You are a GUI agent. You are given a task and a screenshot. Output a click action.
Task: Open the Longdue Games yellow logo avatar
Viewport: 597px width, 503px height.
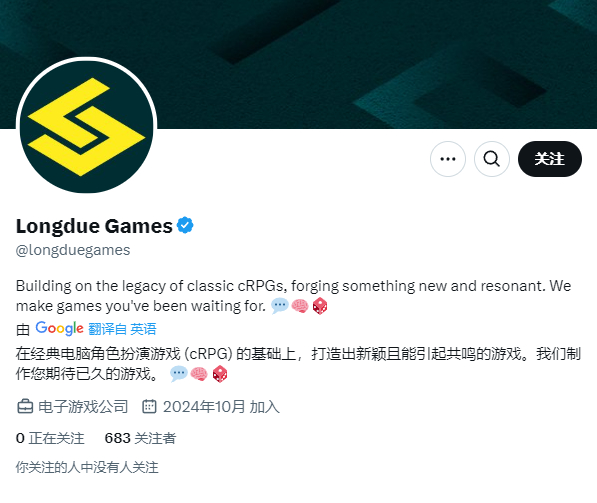coord(86,127)
